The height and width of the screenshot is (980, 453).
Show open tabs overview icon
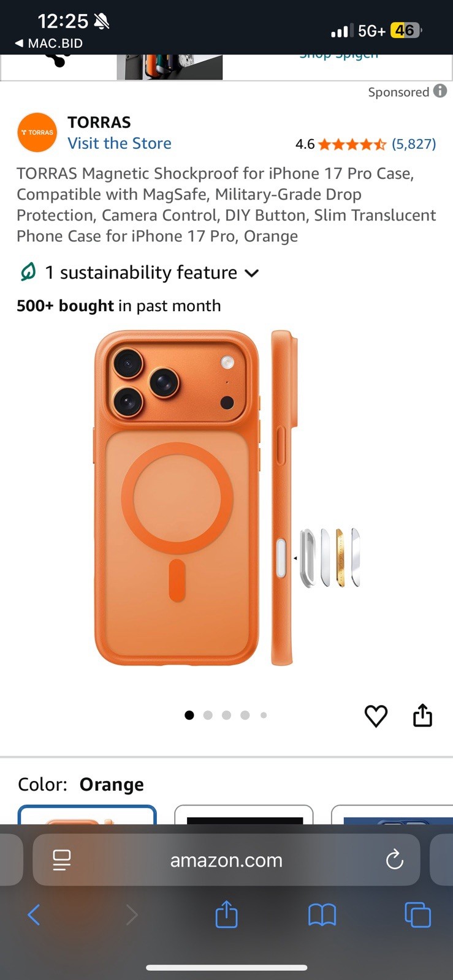[418, 915]
